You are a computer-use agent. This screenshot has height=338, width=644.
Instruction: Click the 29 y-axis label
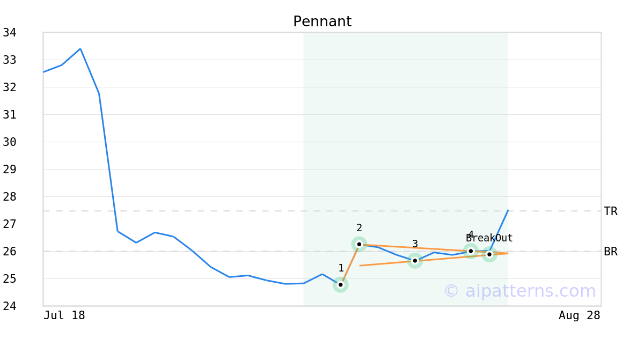click(10, 170)
